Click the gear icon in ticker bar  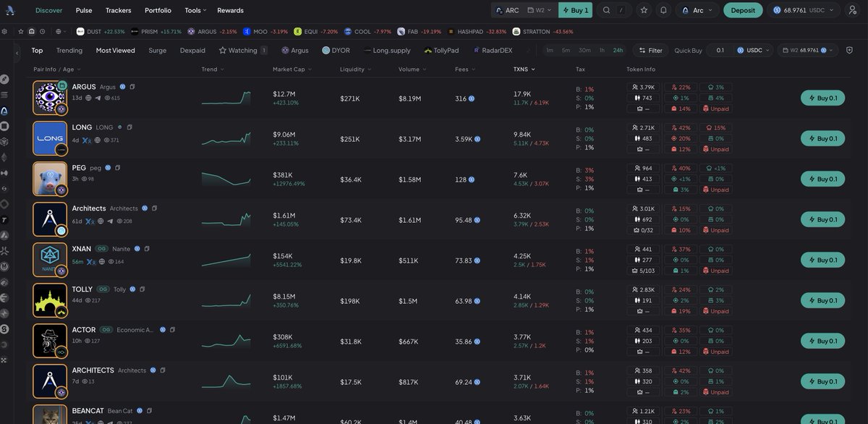click(x=5, y=32)
